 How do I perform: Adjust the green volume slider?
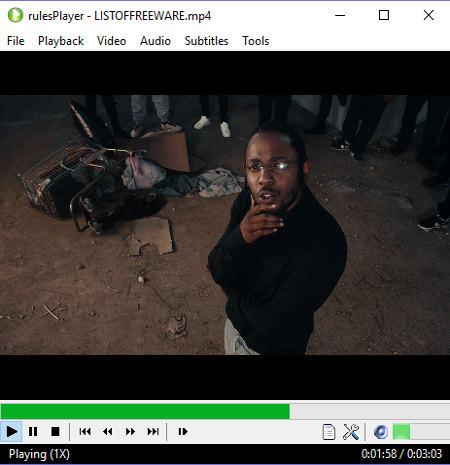[421, 432]
